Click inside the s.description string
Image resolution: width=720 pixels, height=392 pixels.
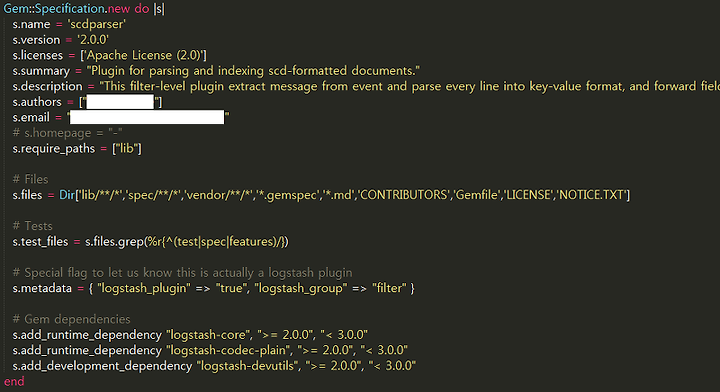[x=409, y=86]
